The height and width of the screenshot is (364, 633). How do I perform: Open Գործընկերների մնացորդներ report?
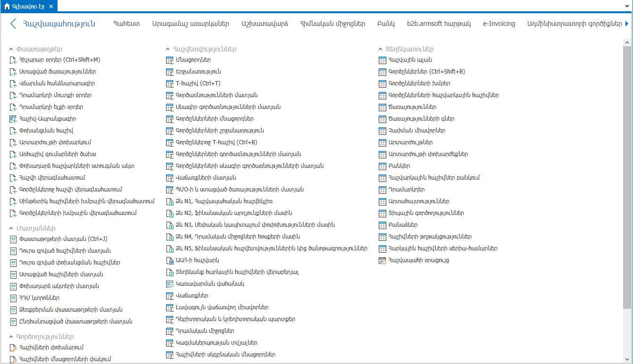[x=215, y=119]
